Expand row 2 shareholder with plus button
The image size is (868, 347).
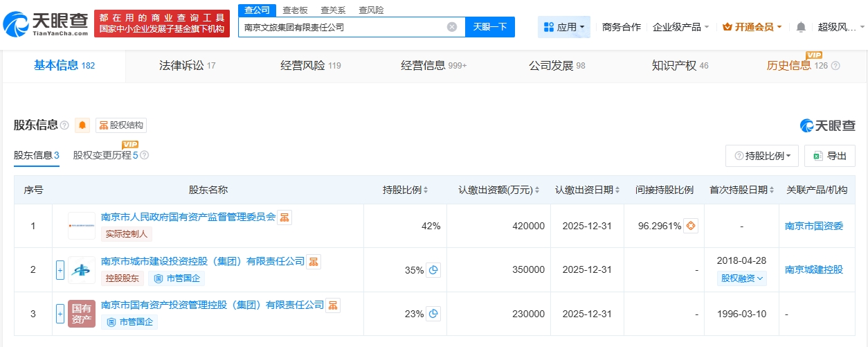[x=60, y=270]
